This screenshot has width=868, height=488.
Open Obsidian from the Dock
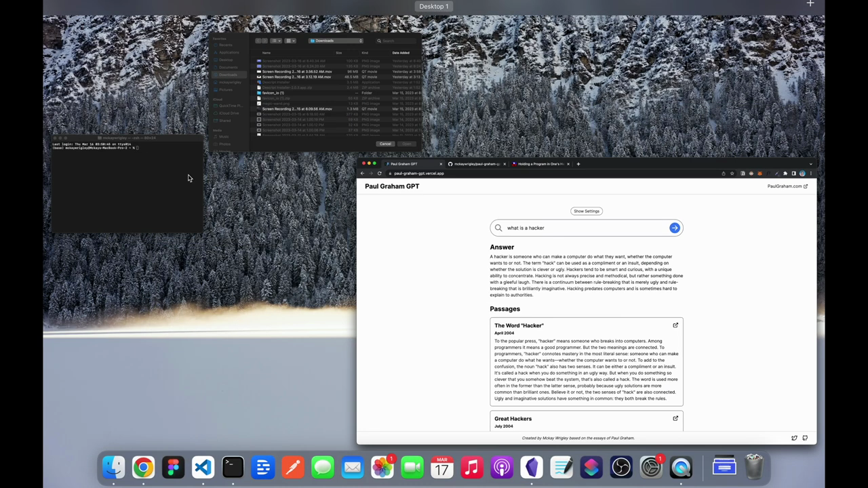(x=531, y=467)
